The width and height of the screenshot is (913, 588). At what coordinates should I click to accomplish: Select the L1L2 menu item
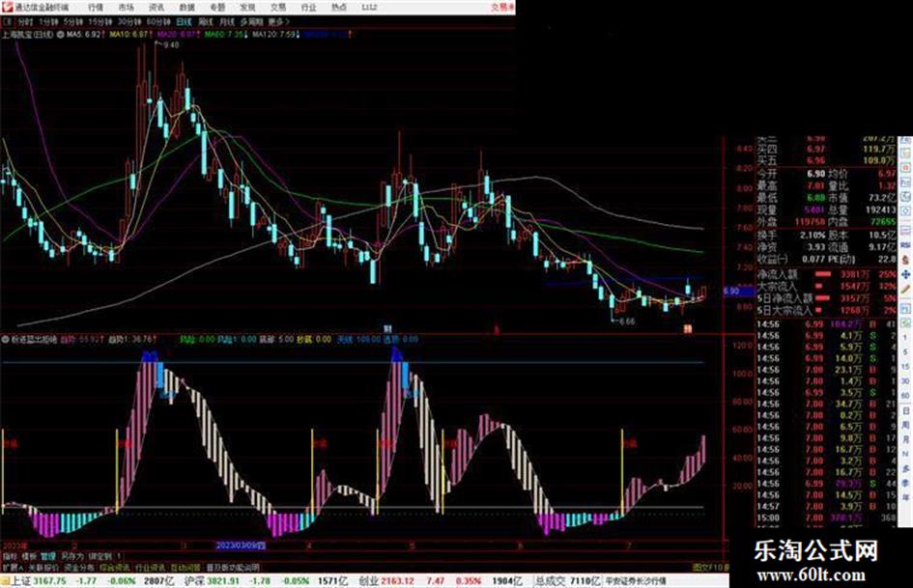(x=369, y=8)
